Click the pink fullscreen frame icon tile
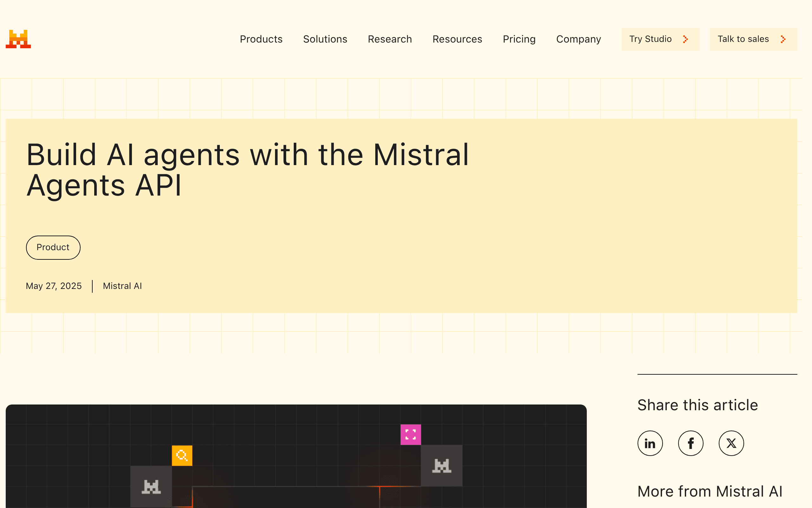The width and height of the screenshot is (812, 508). 411,434
